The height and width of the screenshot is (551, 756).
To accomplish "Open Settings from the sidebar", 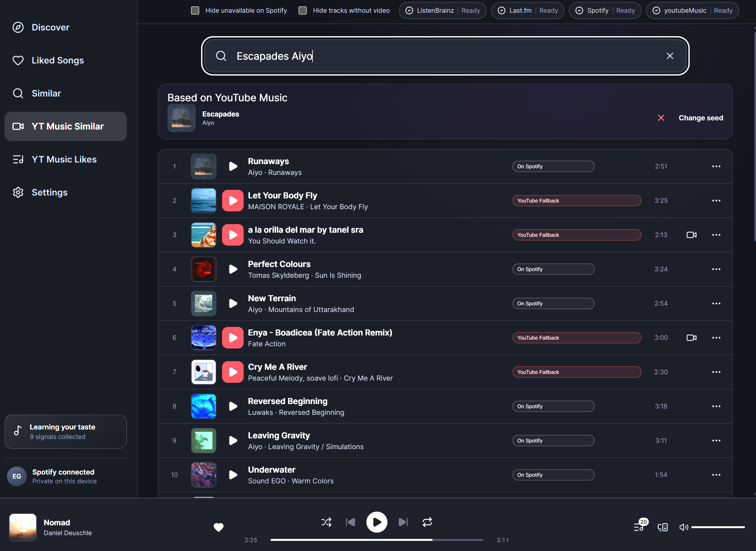I will (x=66, y=192).
